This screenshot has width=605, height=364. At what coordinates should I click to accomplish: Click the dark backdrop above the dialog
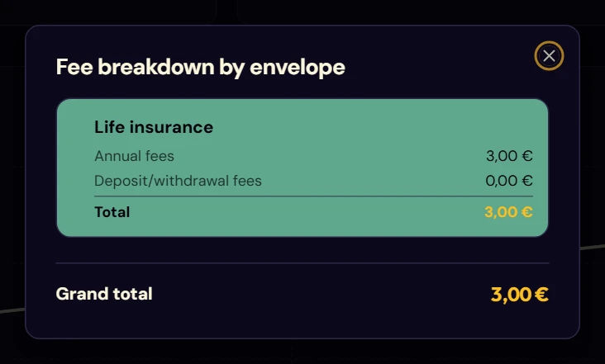tap(302, 12)
